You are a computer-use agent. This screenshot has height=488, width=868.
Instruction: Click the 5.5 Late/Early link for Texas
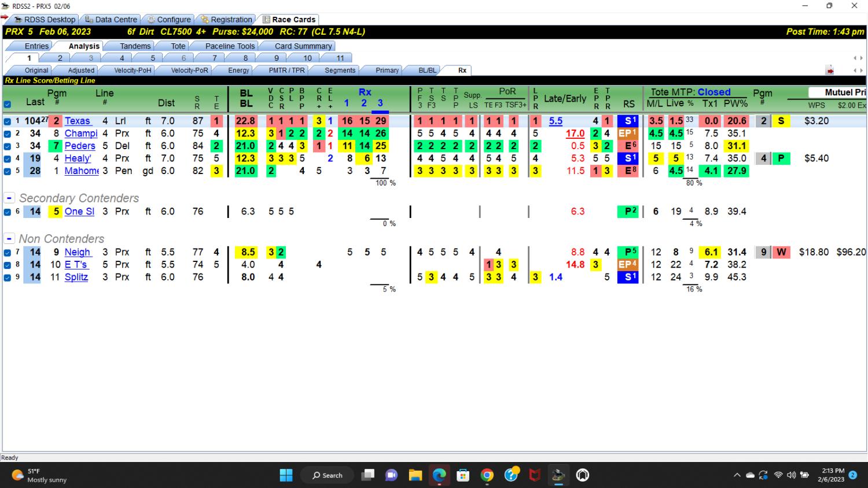(556, 121)
